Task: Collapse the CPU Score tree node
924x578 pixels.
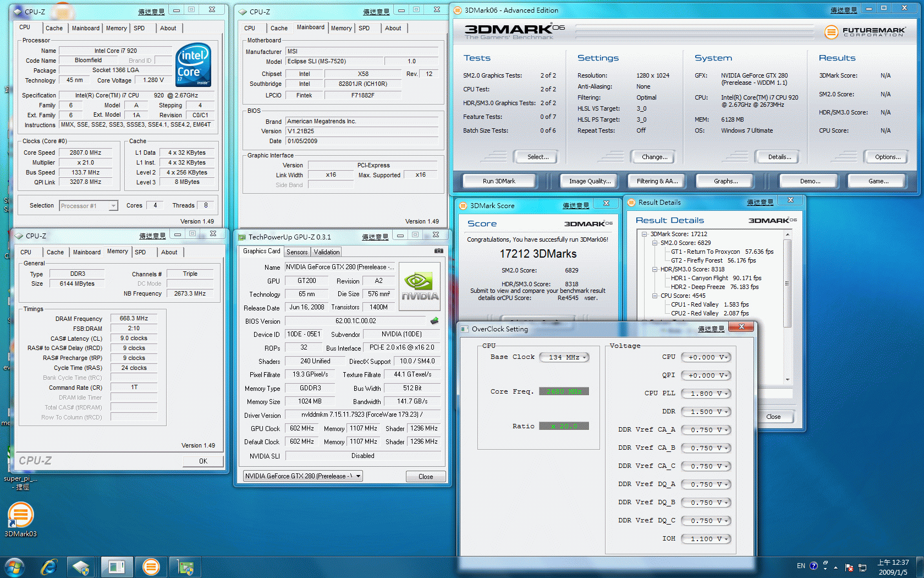Action: (x=655, y=296)
